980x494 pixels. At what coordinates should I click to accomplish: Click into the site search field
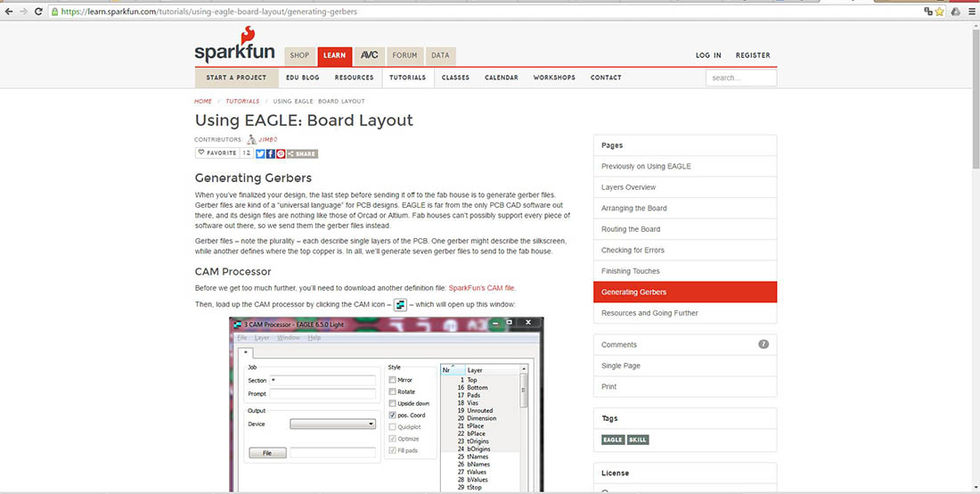(x=741, y=78)
